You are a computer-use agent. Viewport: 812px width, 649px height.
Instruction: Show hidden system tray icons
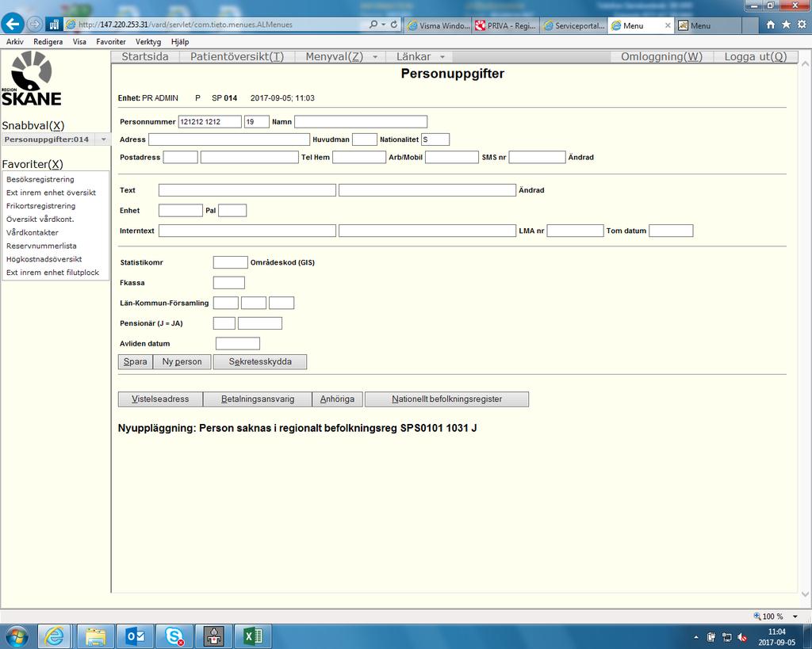point(696,637)
